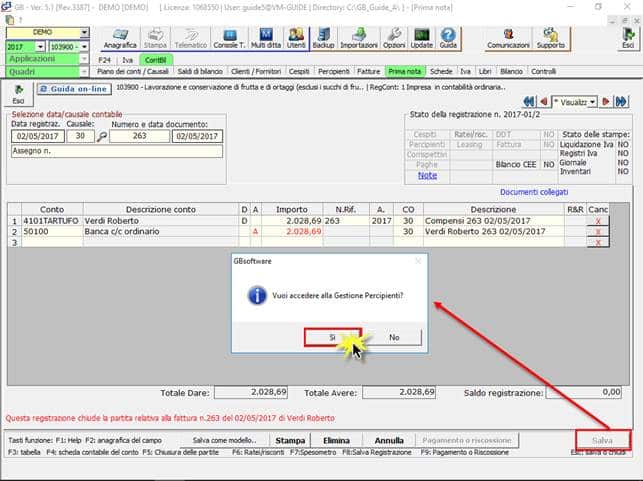Launch Console T. from toolbar
The image size is (643, 481).
tap(229, 39)
